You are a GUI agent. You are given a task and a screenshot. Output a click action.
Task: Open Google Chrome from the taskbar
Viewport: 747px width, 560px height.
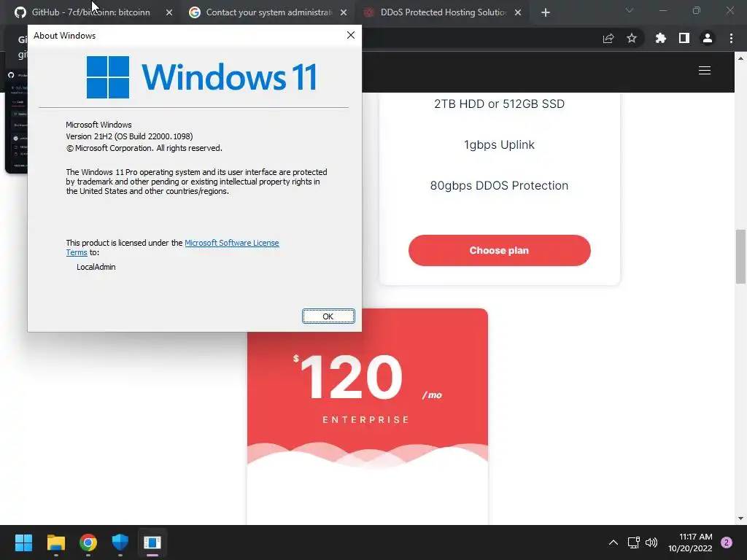tap(88, 542)
